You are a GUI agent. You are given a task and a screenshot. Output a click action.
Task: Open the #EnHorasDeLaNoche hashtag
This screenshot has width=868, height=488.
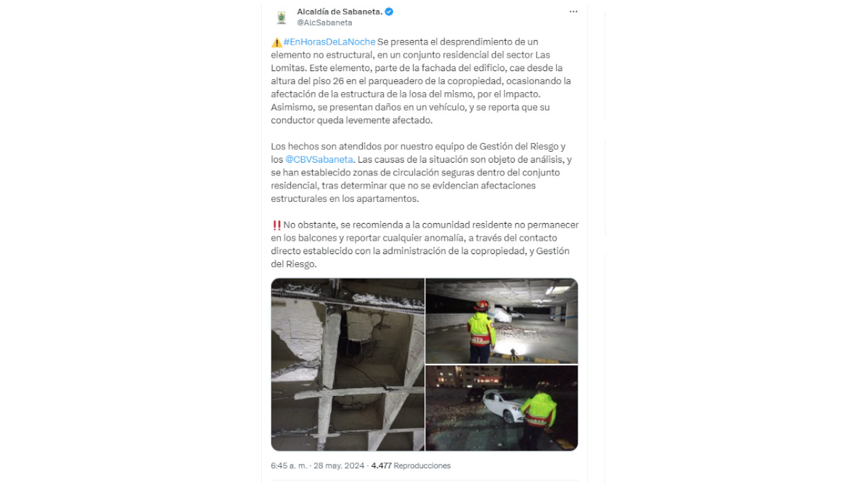point(328,42)
